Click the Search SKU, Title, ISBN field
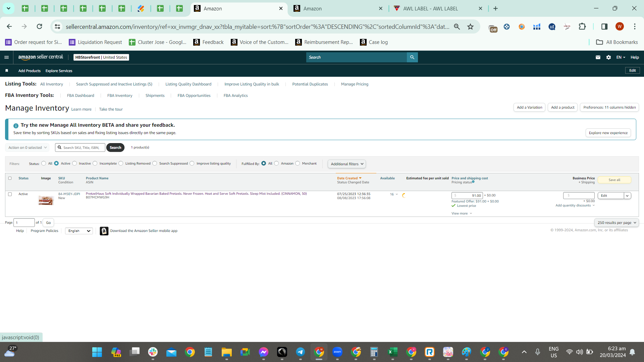Viewport: 644px width, 362px height. click(x=80, y=147)
